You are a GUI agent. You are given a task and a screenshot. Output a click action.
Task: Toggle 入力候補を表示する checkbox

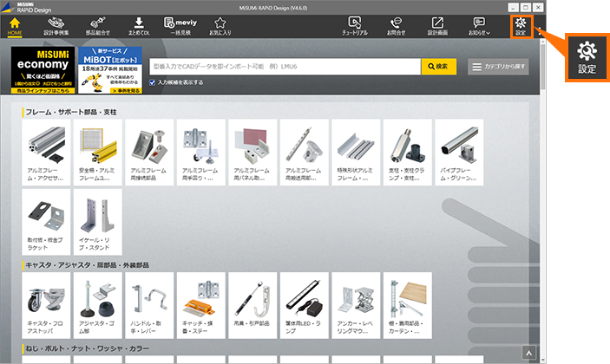pos(153,82)
